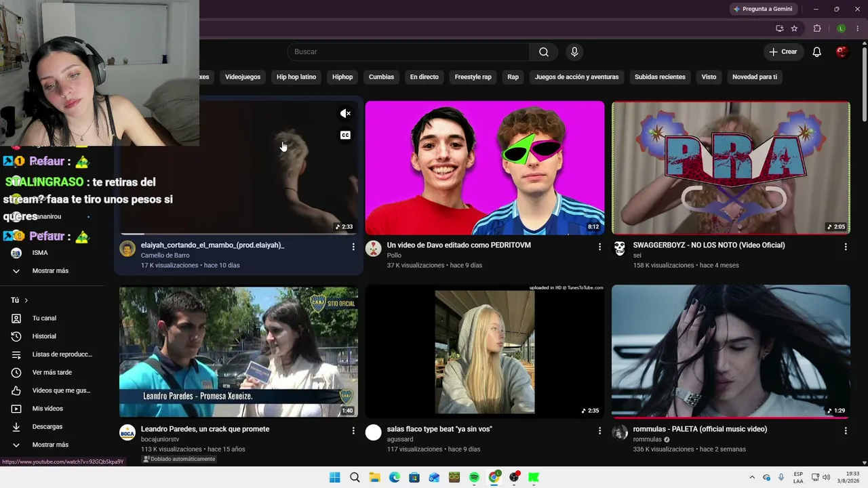Select the Subidas recientes filter chip
Viewport: 868px width, 488px height.
pos(660,77)
